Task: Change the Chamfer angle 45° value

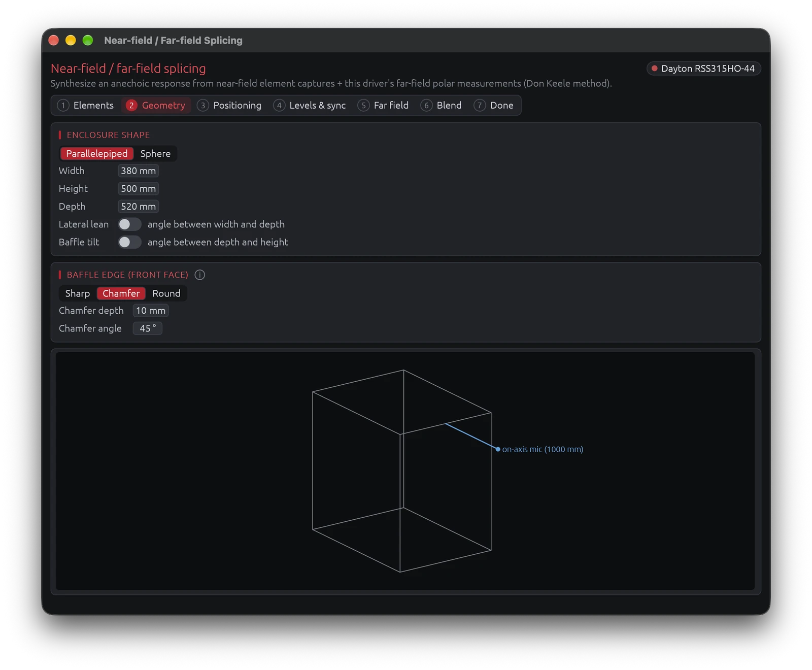Action: (147, 328)
